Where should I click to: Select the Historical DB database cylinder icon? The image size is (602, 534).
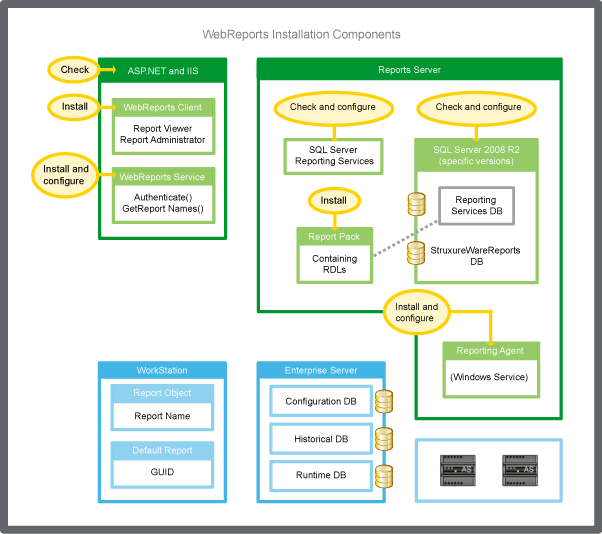click(382, 439)
